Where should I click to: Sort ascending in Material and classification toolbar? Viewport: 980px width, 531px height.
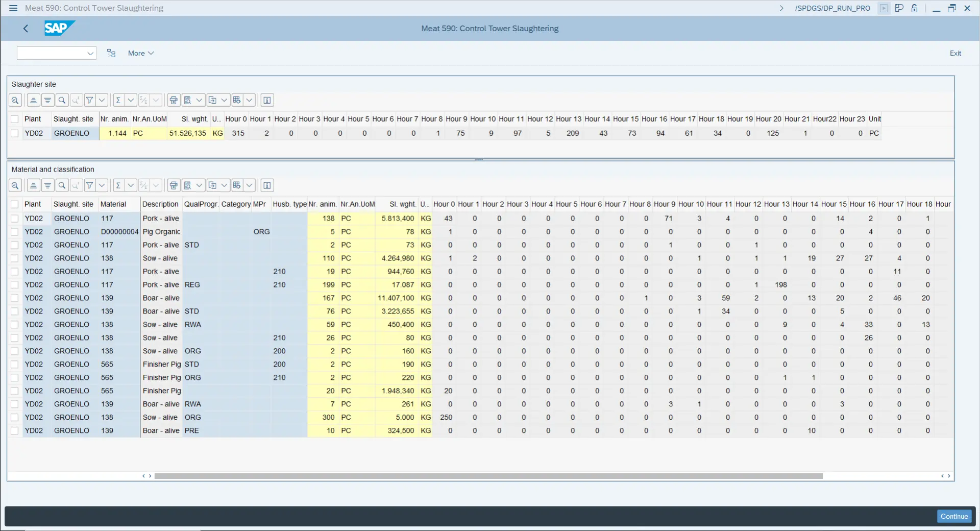(33, 185)
